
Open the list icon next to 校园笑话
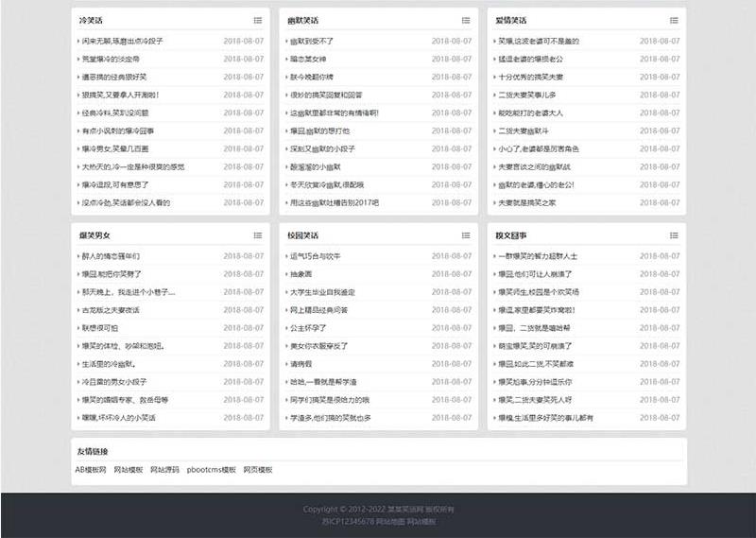pyautogui.click(x=466, y=234)
